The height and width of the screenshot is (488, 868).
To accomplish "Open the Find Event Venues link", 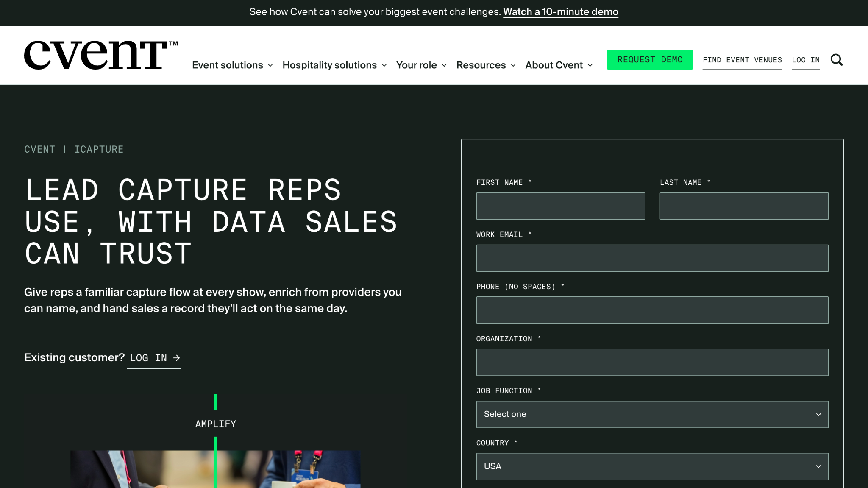I will pyautogui.click(x=742, y=60).
